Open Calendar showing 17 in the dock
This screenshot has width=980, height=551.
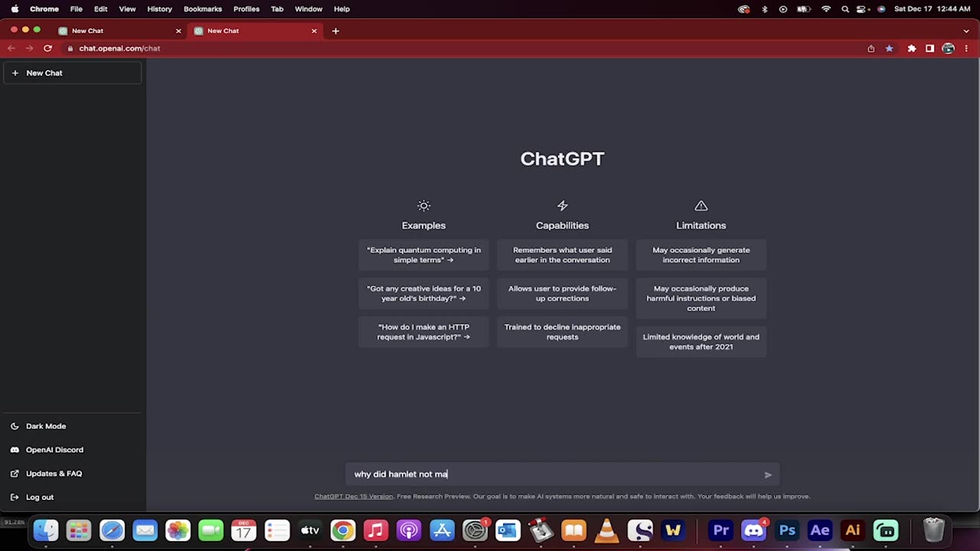click(243, 530)
